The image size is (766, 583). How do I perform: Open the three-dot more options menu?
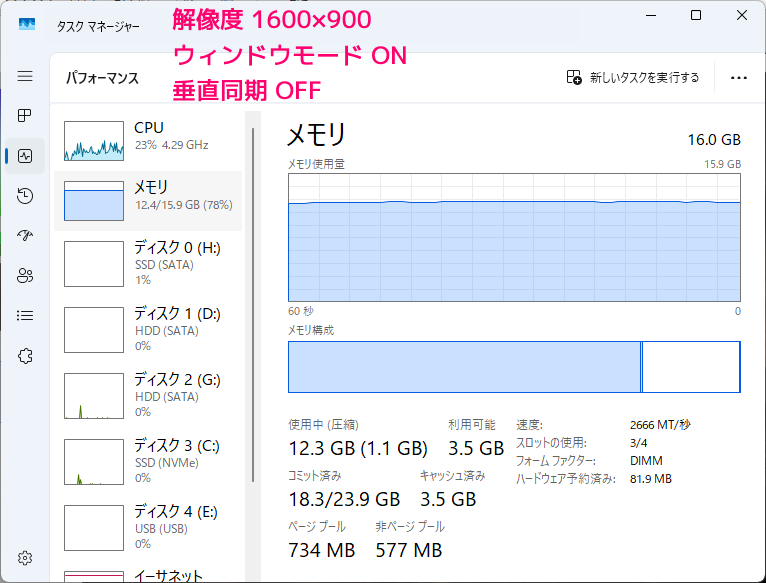pyautogui.click(x=739, y=78)
